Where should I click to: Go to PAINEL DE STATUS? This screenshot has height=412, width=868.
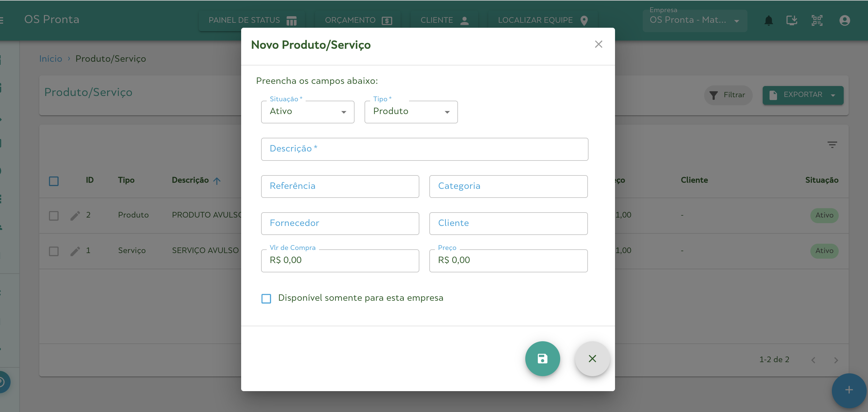tap(251, 20)
